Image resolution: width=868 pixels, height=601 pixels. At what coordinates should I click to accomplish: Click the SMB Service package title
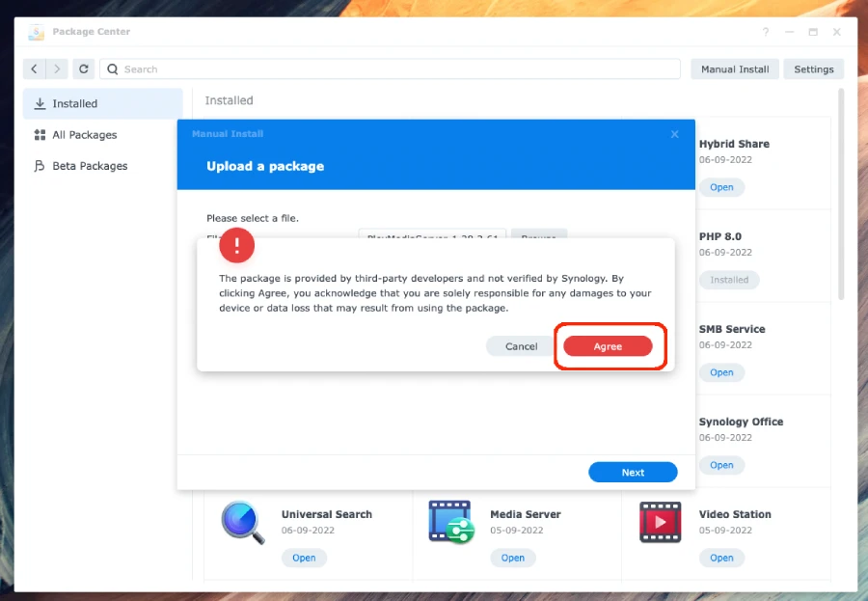click(x=732, y=329)
